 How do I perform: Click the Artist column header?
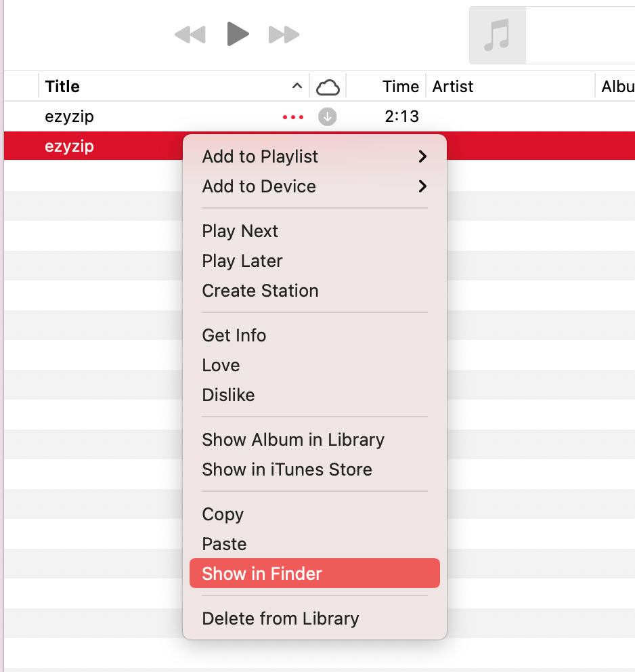[x=452, y=86]
